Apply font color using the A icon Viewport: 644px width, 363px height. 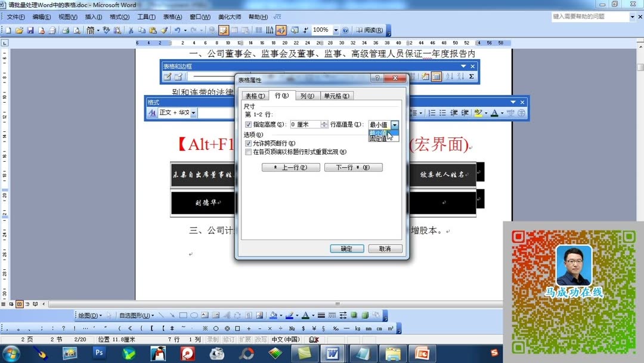[x=494, y=112]
